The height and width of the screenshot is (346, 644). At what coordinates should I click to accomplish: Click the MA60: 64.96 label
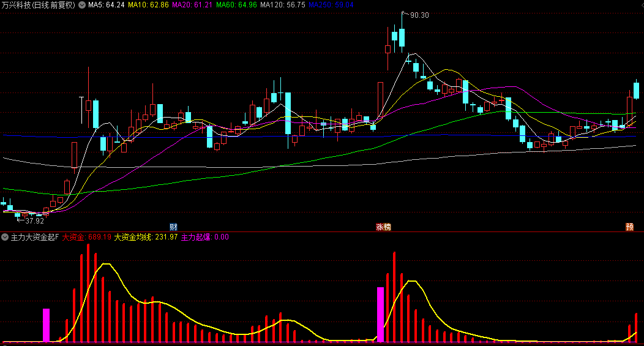click(236, 5)
